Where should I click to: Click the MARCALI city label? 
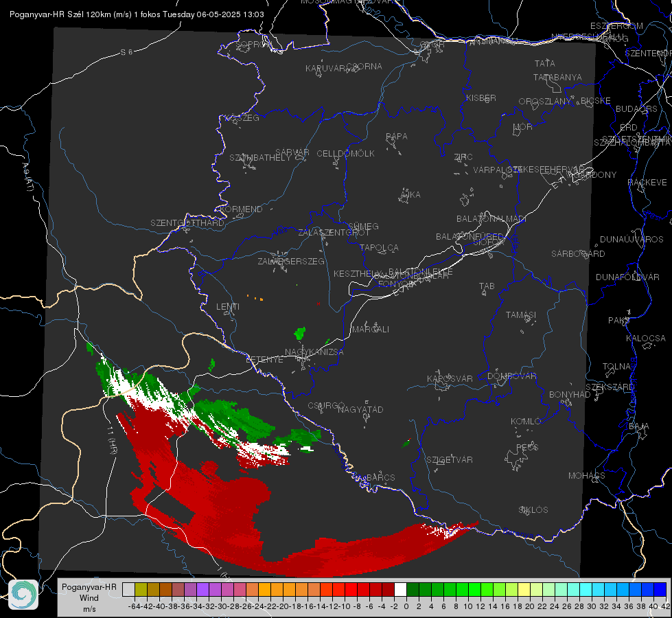click(x=371, y=330)
